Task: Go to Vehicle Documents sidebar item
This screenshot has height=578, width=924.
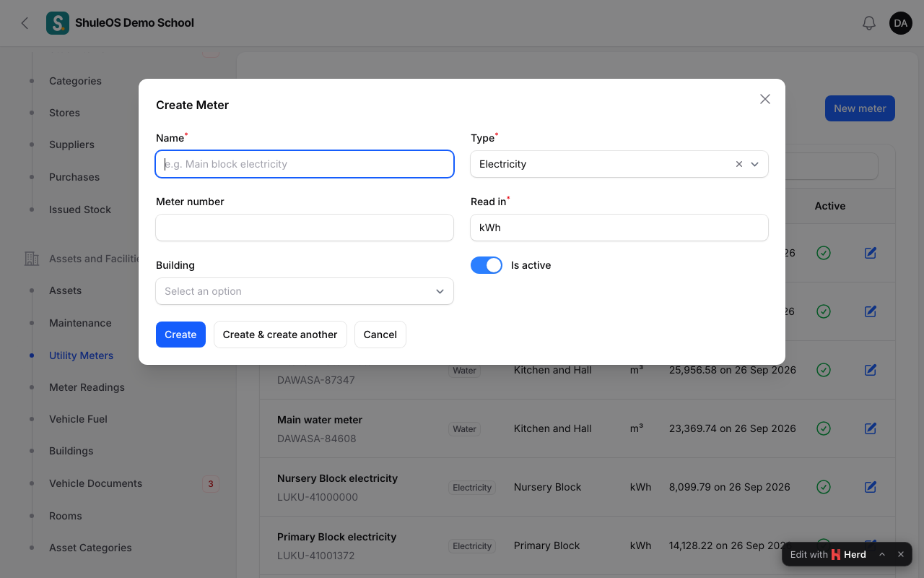Action: click(95, 483)
